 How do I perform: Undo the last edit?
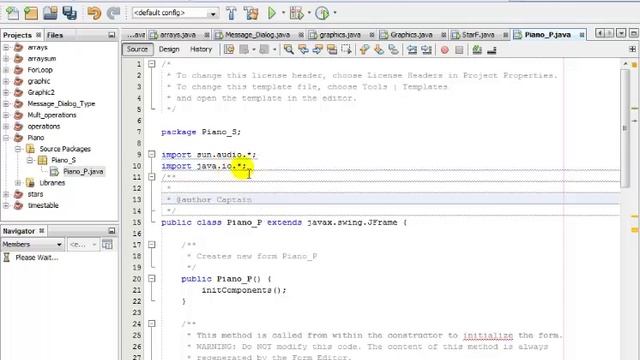tap(94, 13)
